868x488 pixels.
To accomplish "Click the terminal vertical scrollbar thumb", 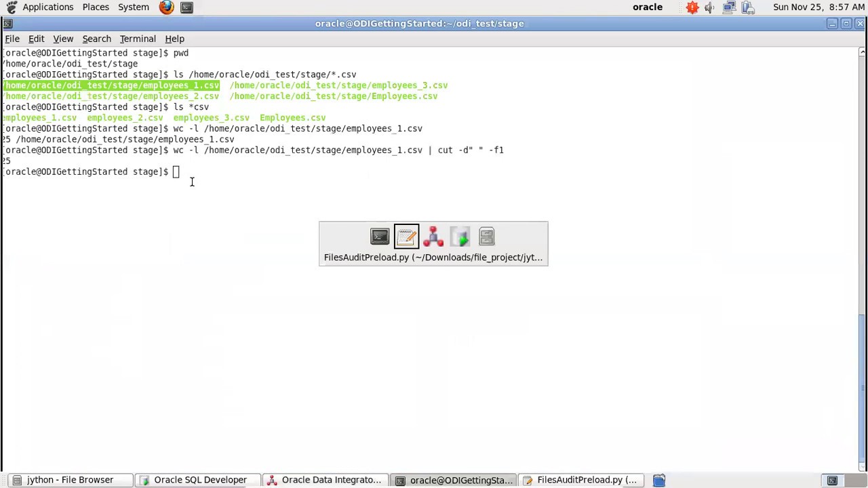I will click(x=862, y=387).
